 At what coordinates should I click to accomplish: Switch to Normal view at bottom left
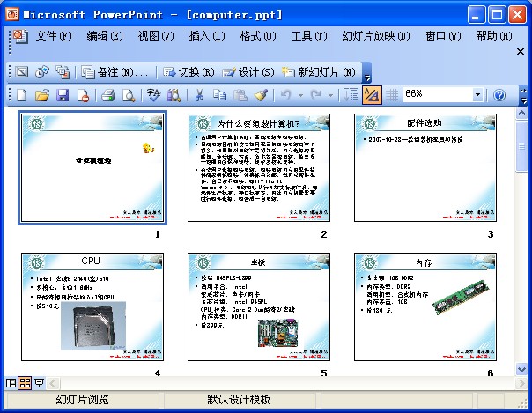(x=11, y=383)
